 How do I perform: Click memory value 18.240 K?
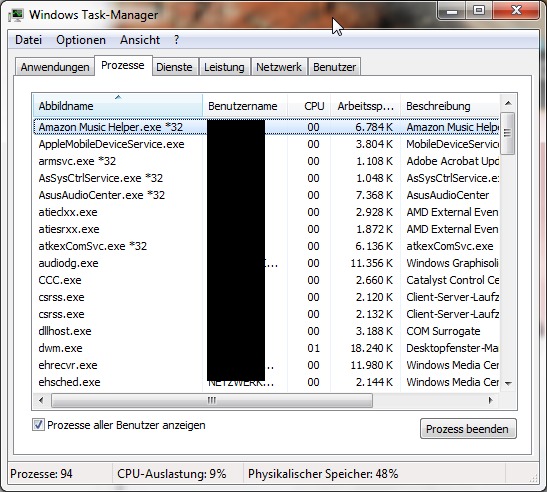click(372, 348)
